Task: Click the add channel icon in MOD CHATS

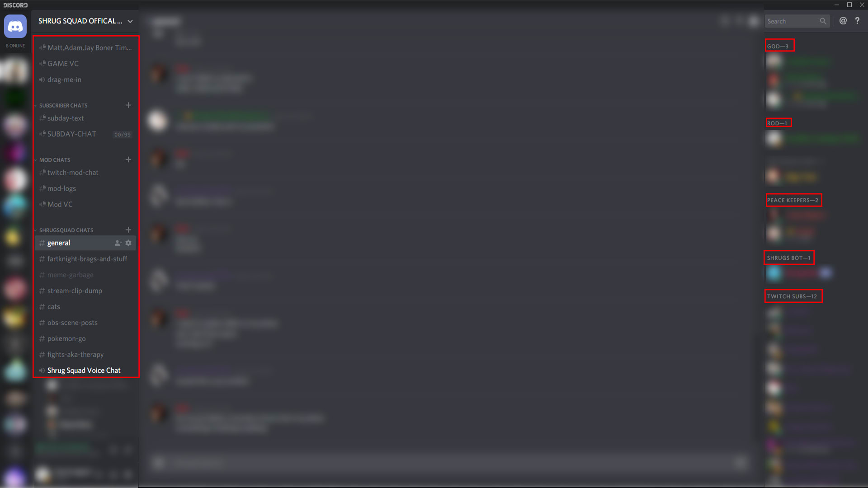Action: 128,159
